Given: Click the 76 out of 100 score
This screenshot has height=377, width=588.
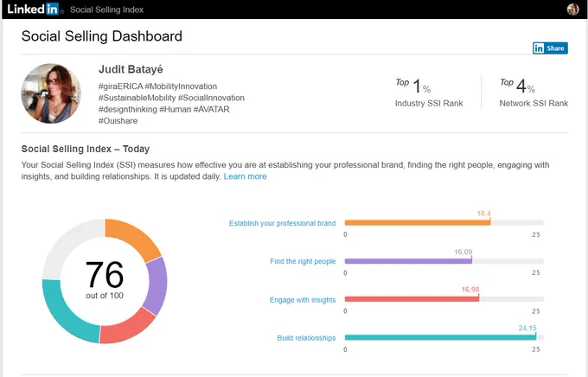Looking at the screenshot, I should (x=105, y=280).
